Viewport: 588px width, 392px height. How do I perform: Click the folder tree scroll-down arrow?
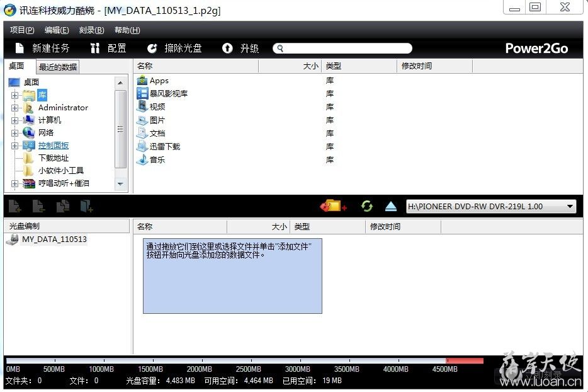click(x=120, y=184)
